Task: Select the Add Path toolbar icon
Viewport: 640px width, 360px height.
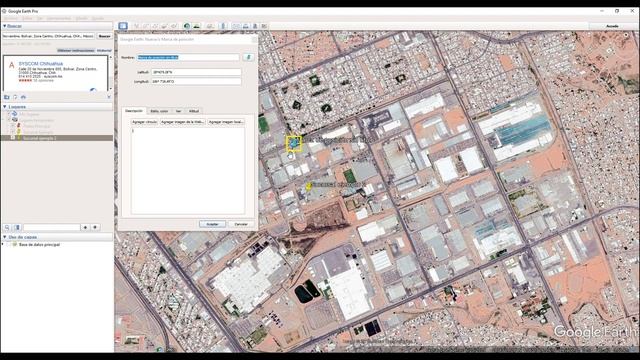Action: (155, 26)
